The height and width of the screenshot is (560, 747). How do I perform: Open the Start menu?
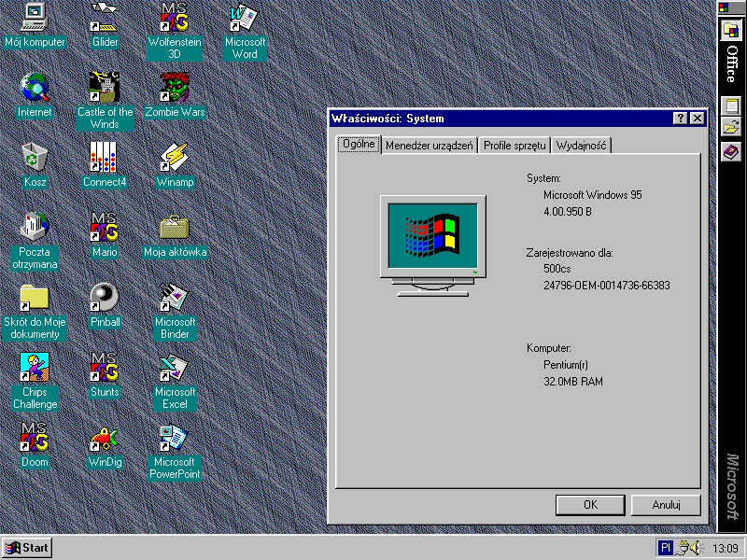[27, 548]
